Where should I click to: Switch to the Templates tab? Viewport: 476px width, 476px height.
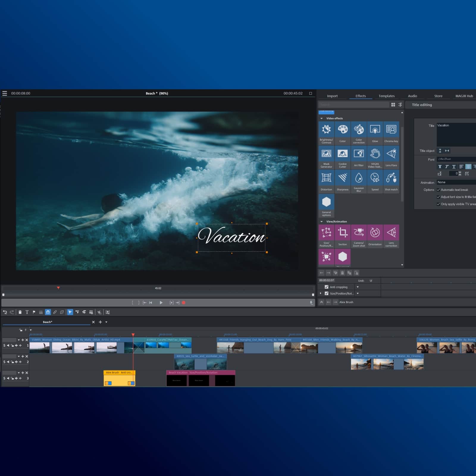(386, 96)
